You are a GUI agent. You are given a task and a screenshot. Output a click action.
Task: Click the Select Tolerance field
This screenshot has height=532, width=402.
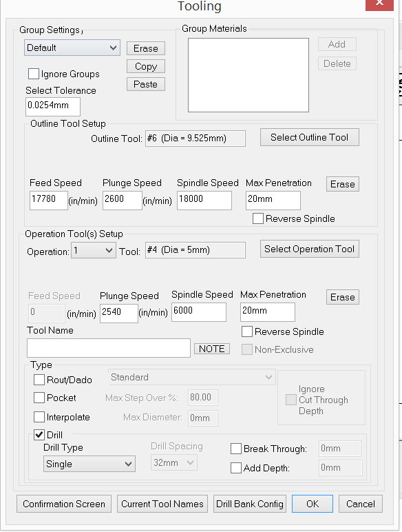coord(53,107)
